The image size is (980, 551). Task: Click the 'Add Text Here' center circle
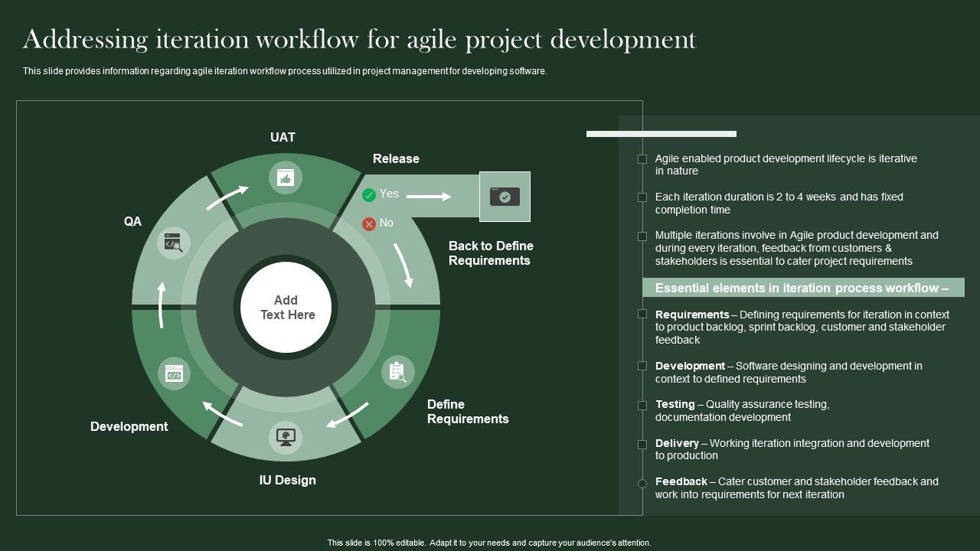[286, 308]
